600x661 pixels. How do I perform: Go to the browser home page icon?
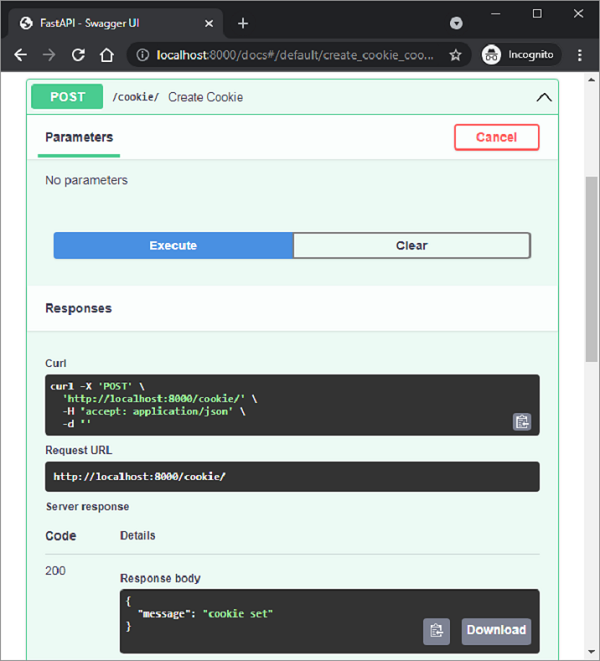[107, 55]
